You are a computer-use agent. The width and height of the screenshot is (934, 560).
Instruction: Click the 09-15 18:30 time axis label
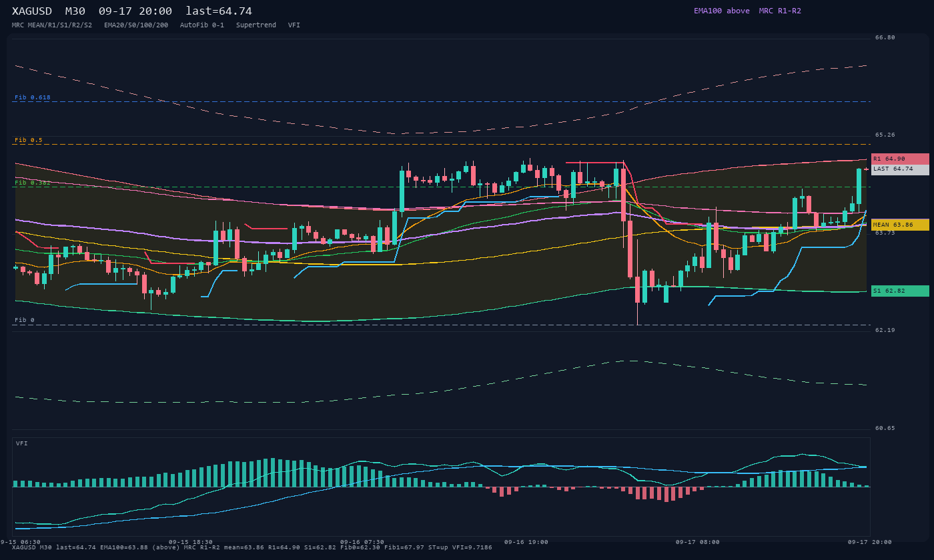pos(191,542)
